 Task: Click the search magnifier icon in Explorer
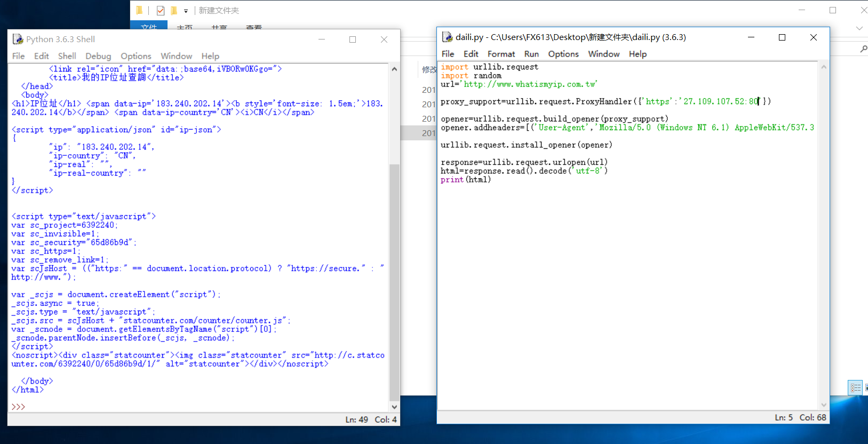click(x=863, y=49)
